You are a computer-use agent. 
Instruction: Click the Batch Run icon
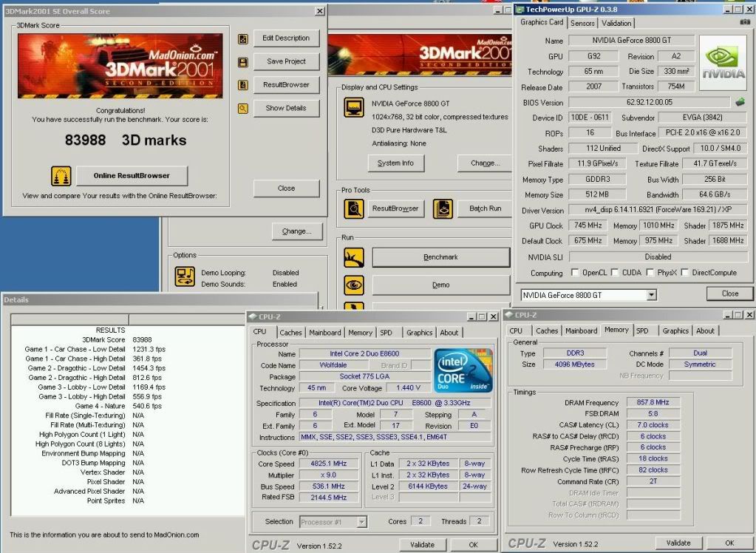[x=443, y=209]
